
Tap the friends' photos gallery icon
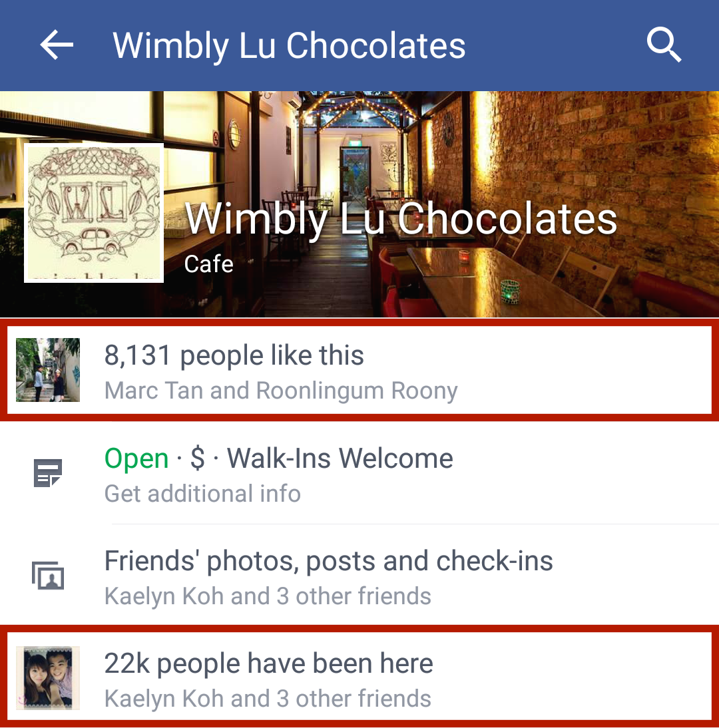(48, 576)
